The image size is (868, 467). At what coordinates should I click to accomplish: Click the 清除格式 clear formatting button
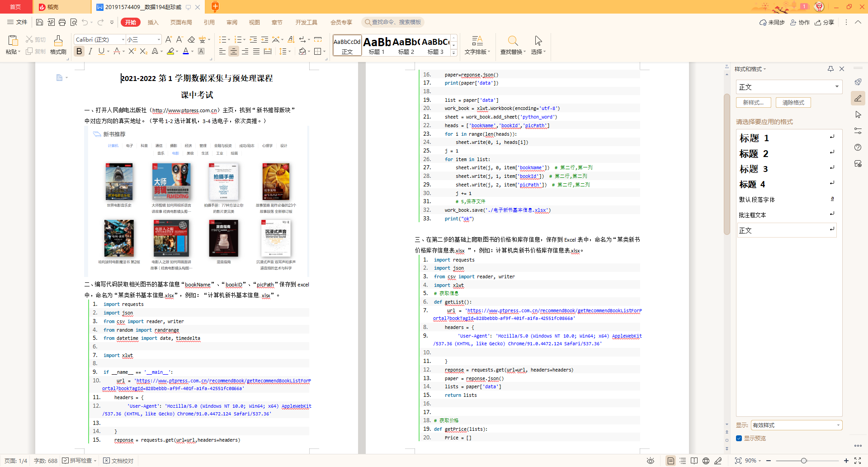[x=793, y=102]
